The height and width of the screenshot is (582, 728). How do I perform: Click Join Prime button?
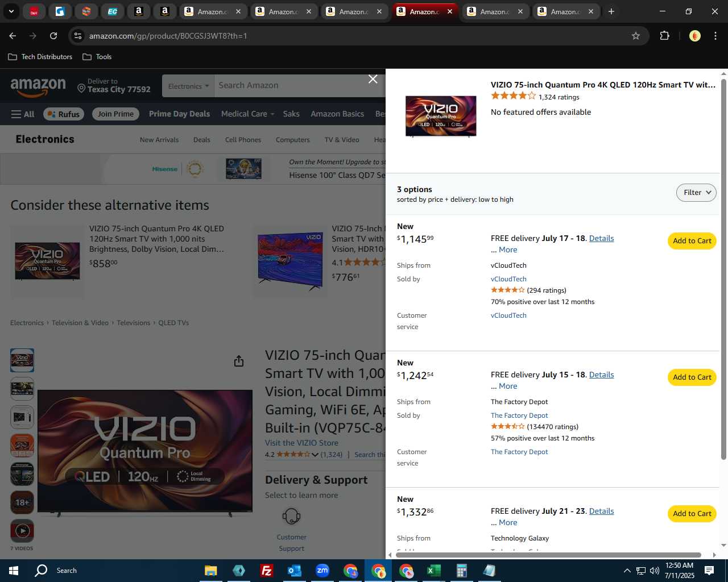[x=115, y=114]
